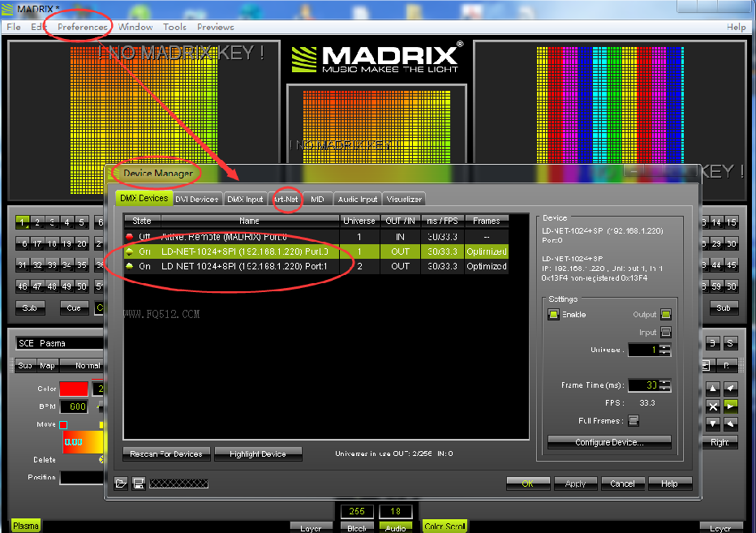Click the open folder icon in Device Manager

[x=121, y=484]
